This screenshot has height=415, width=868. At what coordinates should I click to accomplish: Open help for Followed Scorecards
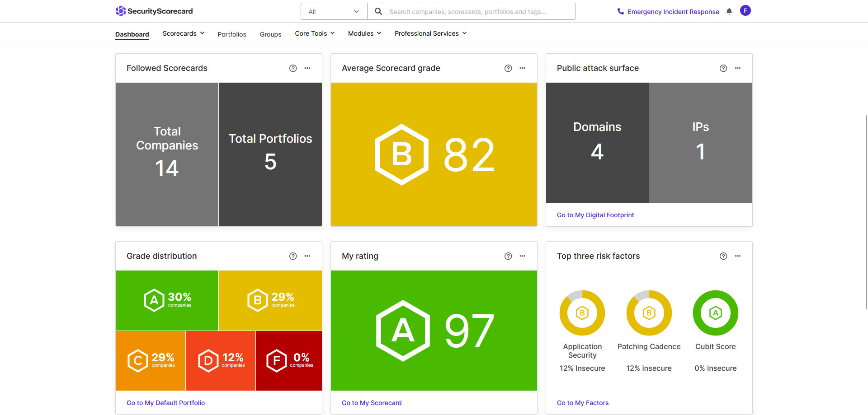[x=293, y=68]
